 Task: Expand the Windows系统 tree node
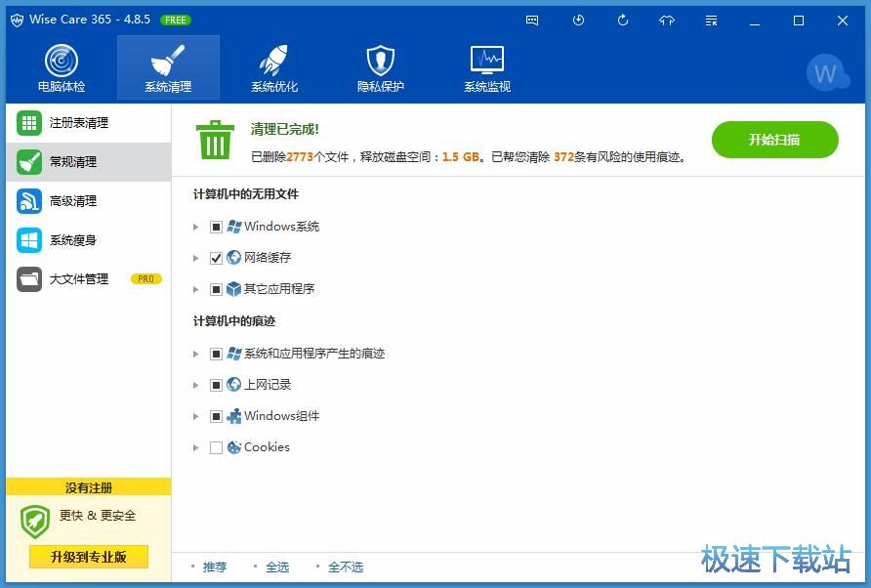(x=195, y=227)
